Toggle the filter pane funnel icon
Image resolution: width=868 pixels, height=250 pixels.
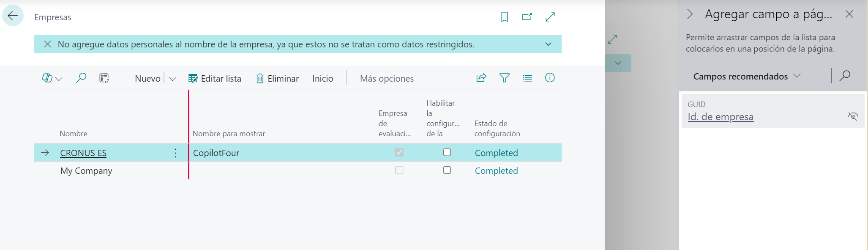pyautogui.click(x=504, y=78)
